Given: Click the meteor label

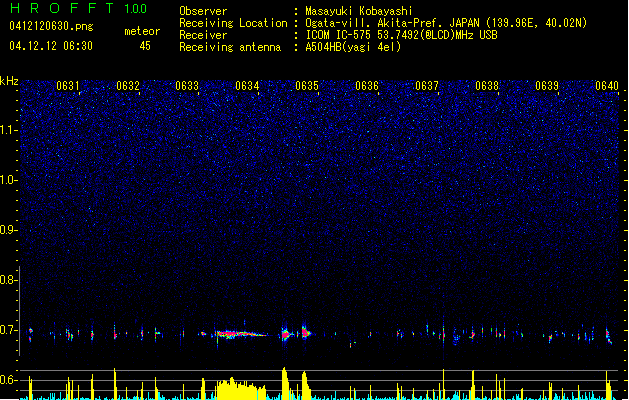Looking at the screenshot, I should tap(142, 31).
